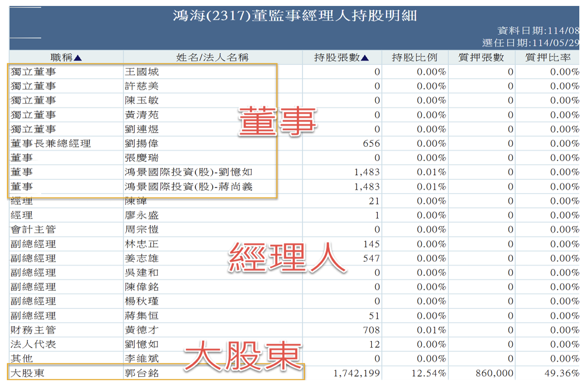Sort by 職稱 column header
Image resolution: width=588 pixels, height=387 pixels.
pos(66,58)
